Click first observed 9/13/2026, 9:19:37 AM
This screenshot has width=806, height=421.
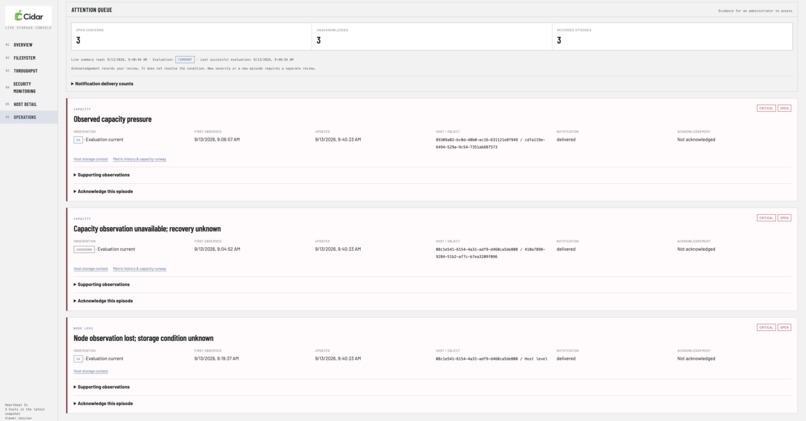pyautogui.click(x=216, y=359)
